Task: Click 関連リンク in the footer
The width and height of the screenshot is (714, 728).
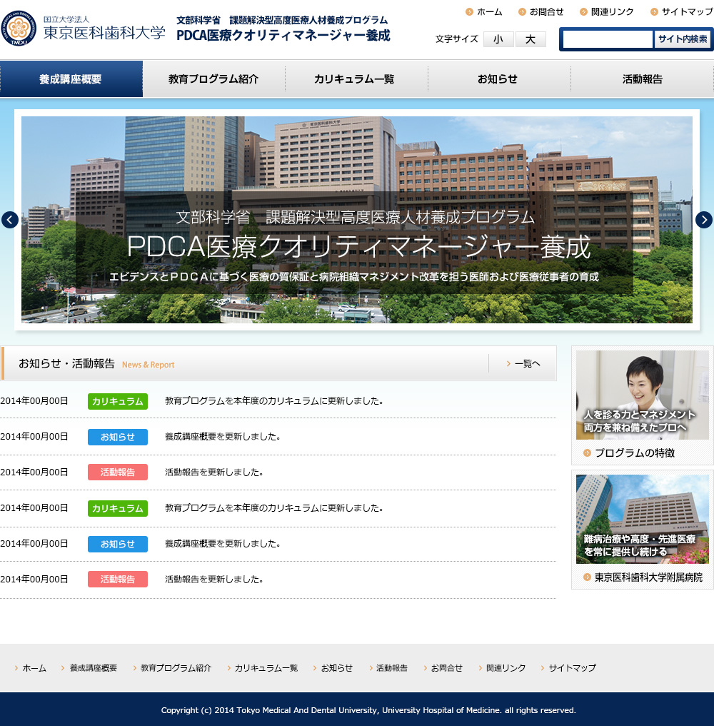Action: coord(506,668)
